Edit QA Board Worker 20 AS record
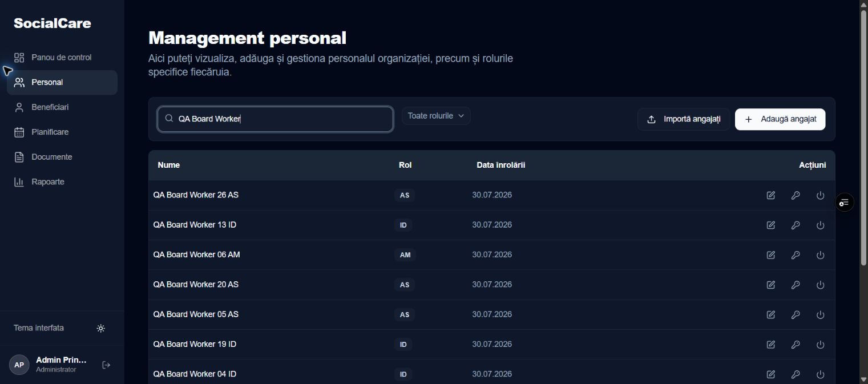Screen dimensions: 868x384 771,285
